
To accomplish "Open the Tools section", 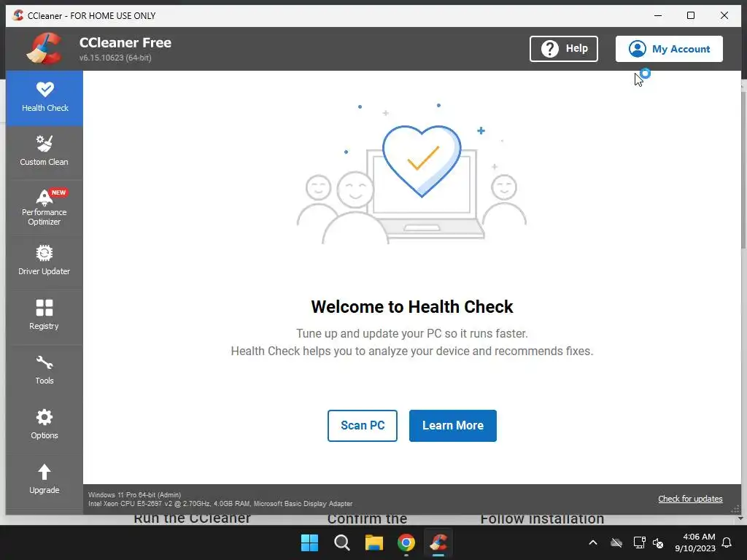I will [x=44, y=371].
